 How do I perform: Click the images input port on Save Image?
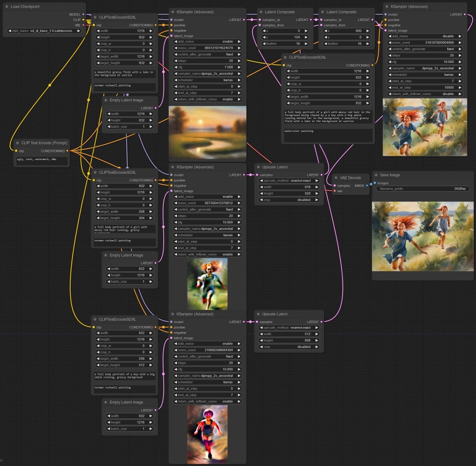(375, 183)
